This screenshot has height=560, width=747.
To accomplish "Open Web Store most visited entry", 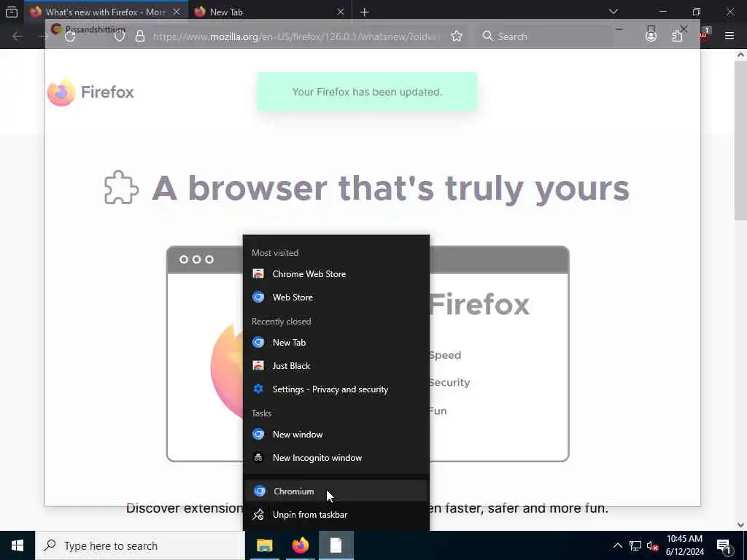I will click(x=336, y=297).
